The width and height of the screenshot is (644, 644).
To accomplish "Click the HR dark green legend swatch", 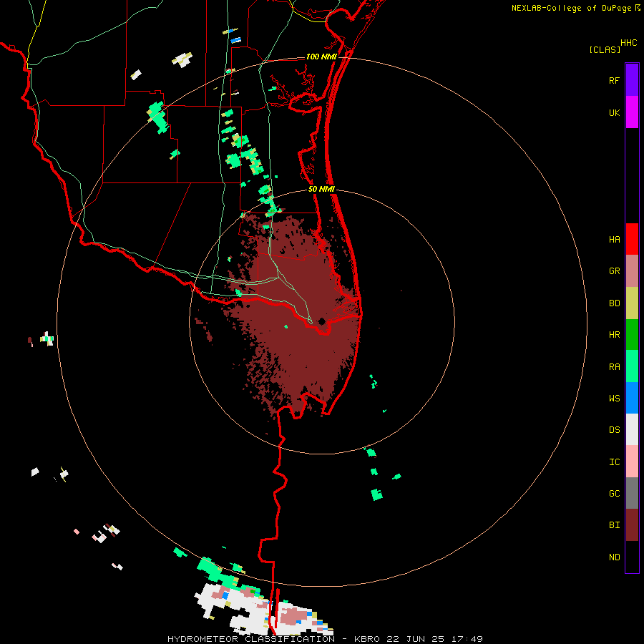I will [x=632, y=334].
